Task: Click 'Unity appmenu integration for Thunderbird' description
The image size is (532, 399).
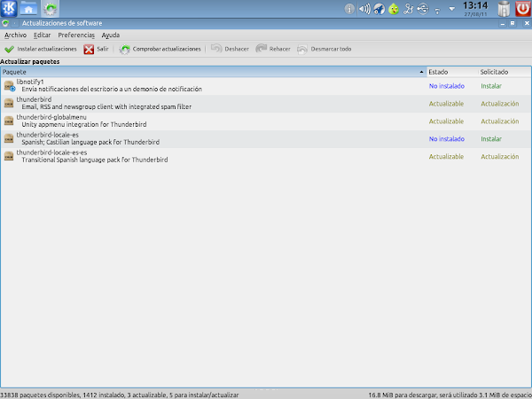Action: 84,124
